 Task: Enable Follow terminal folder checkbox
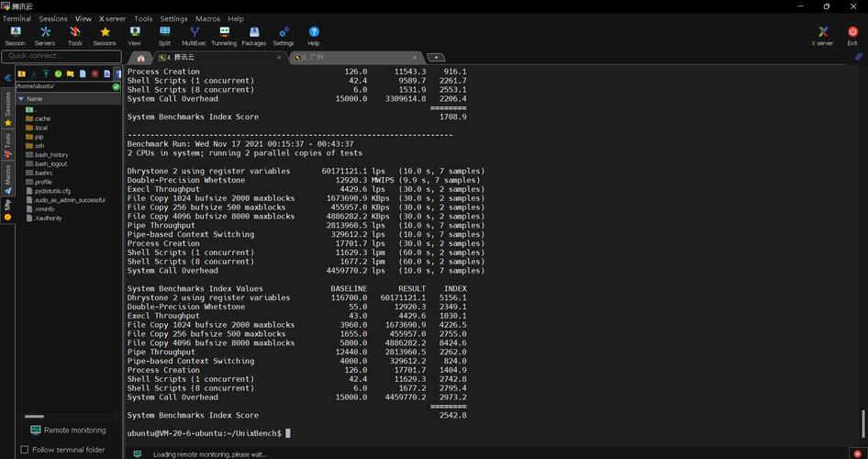tap(25, 450)
